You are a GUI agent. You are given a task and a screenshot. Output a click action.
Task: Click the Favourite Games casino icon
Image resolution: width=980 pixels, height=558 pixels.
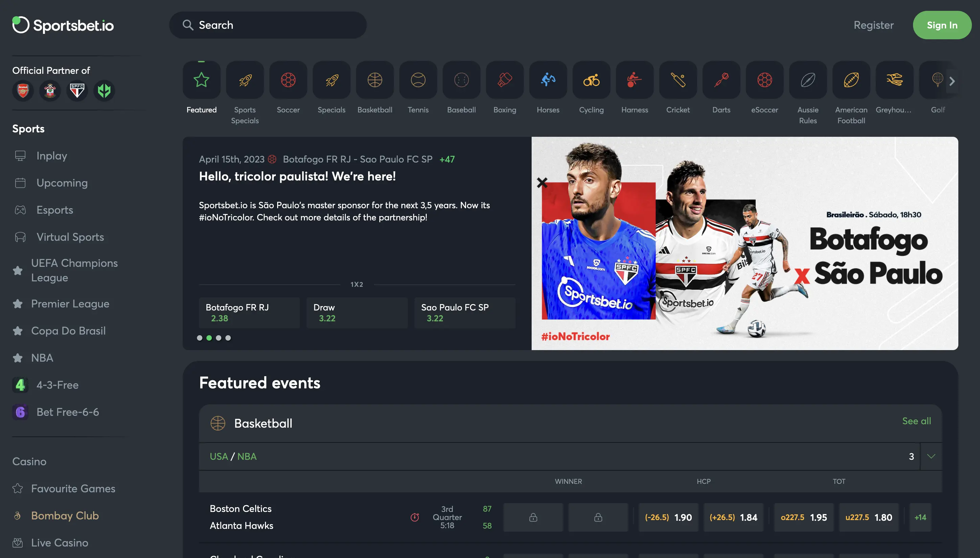[x=18, y=488]
